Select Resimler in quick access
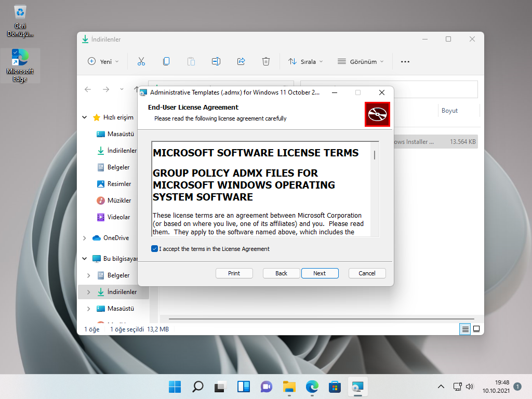The height and width of the screenshot is (399, 532). 114,184
